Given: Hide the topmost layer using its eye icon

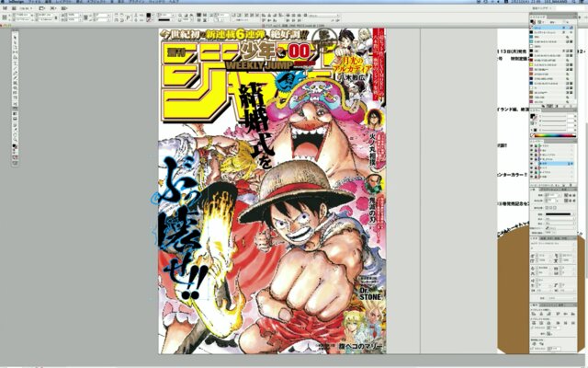Looking at the screenshot, I should click(x=531, y=145).
